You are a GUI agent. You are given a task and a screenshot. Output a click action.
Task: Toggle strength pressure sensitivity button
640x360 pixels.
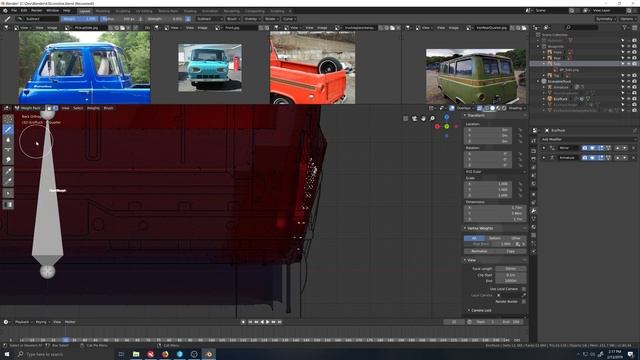(188, 19)
